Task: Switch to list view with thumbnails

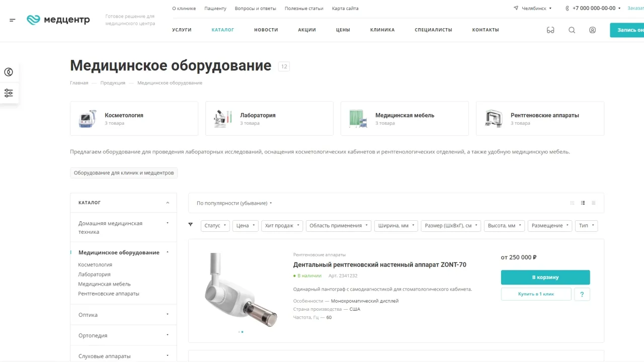Action: click(583, 203)
